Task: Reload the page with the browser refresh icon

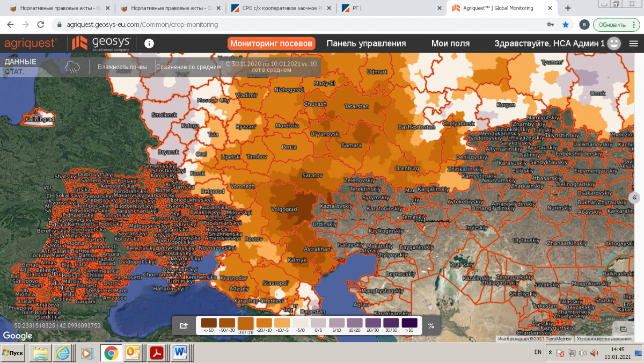Action: pyautogui.click(x=40, y=25)
